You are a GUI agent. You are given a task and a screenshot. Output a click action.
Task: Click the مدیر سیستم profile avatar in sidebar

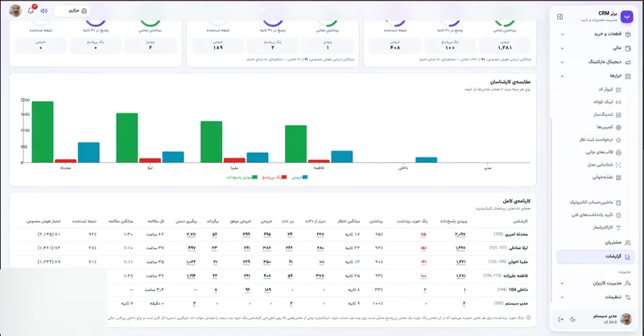626,319
